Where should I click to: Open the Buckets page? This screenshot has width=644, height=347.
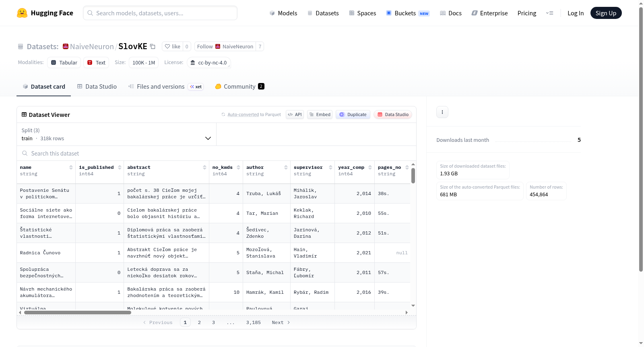coord(408,13)
